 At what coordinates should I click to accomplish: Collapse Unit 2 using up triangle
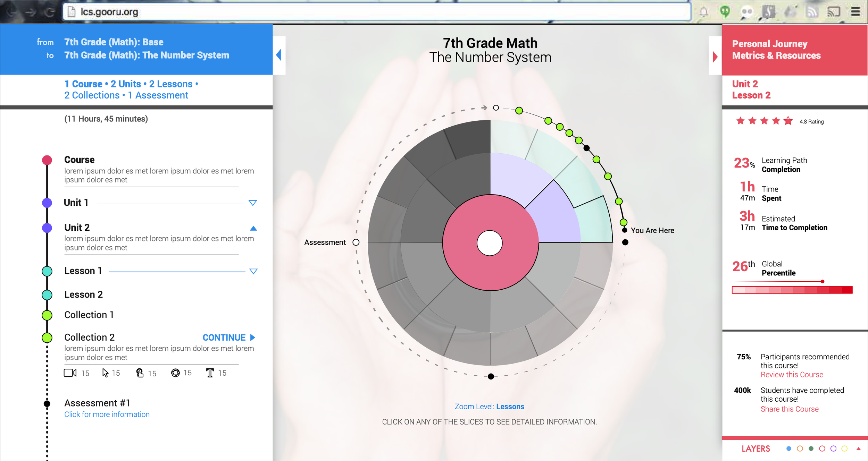tap(253, 228)
